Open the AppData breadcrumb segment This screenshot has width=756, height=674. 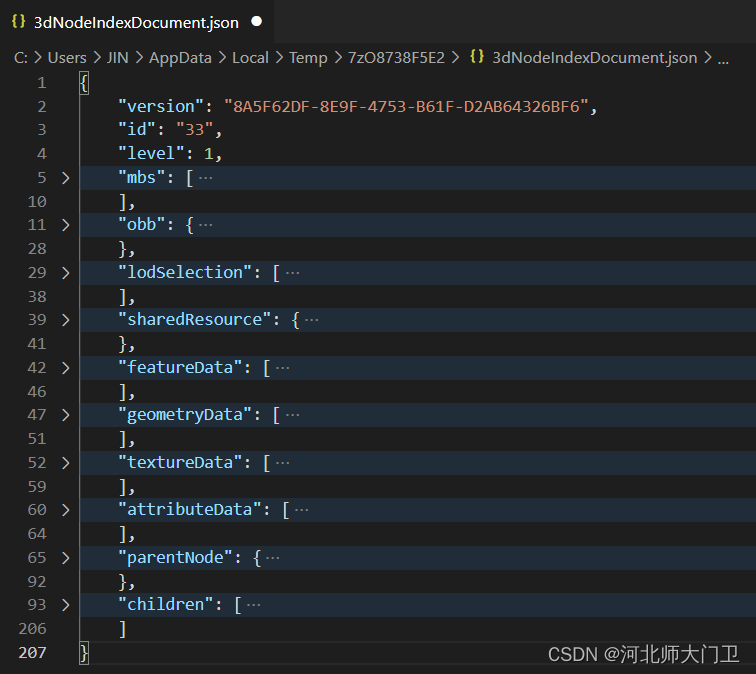[x=180, y=58]
